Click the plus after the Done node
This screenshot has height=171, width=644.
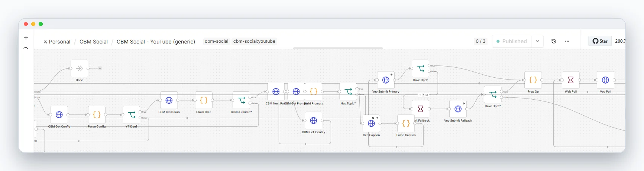[100, 68]
